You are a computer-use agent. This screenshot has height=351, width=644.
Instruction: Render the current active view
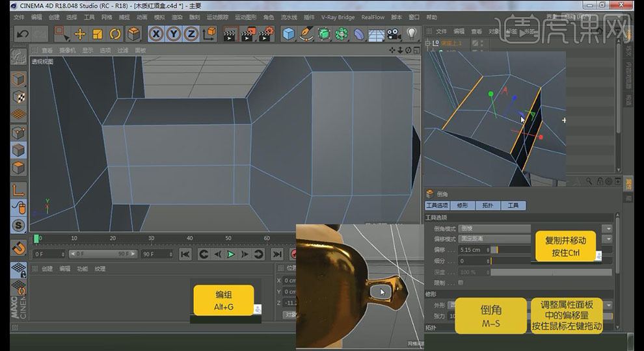click(x=230, y=34)
